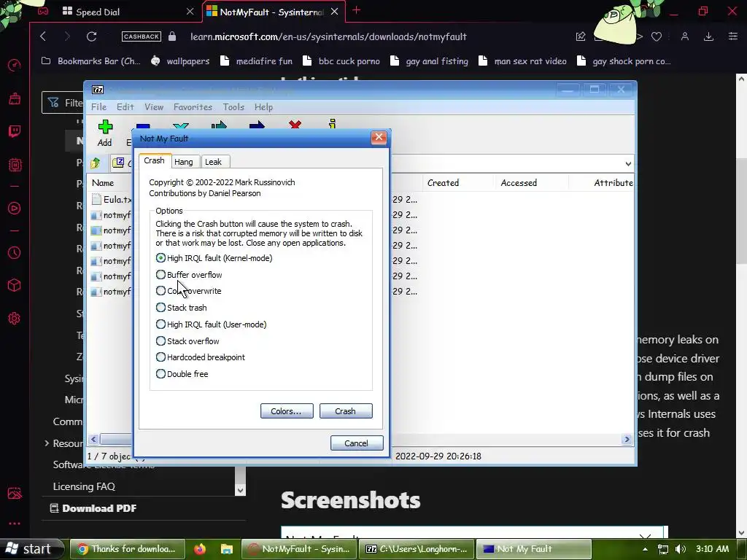Open the File menu in 7-Zip

[99, 107]
